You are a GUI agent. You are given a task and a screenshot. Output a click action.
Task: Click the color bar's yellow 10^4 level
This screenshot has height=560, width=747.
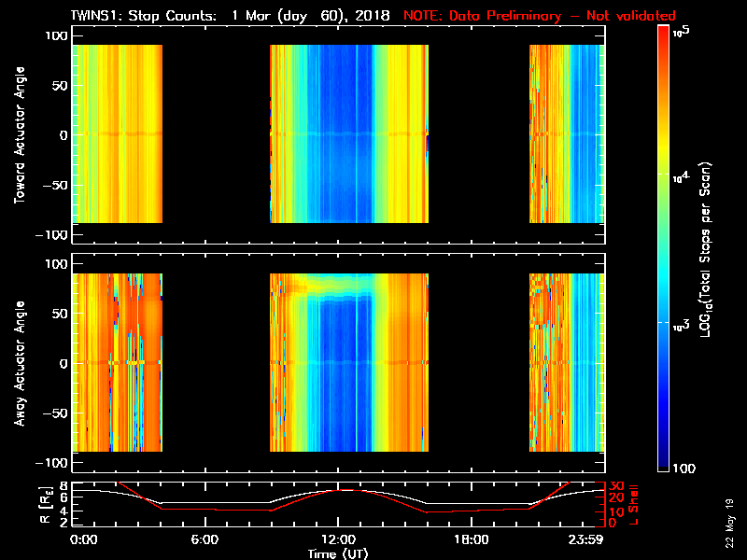pos(663,177)
